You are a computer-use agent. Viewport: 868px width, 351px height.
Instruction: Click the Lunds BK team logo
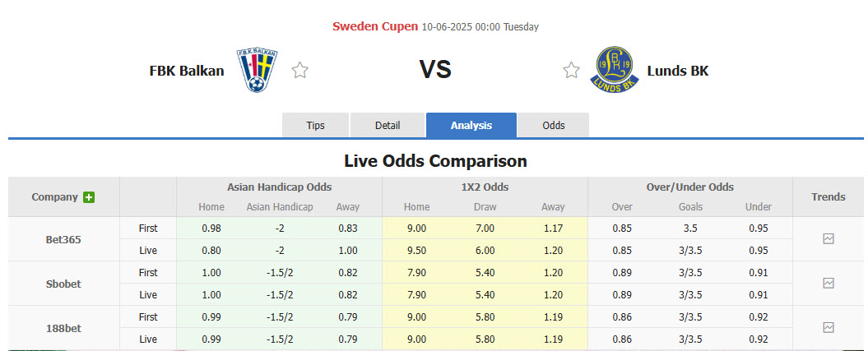[x=612, y=70]
